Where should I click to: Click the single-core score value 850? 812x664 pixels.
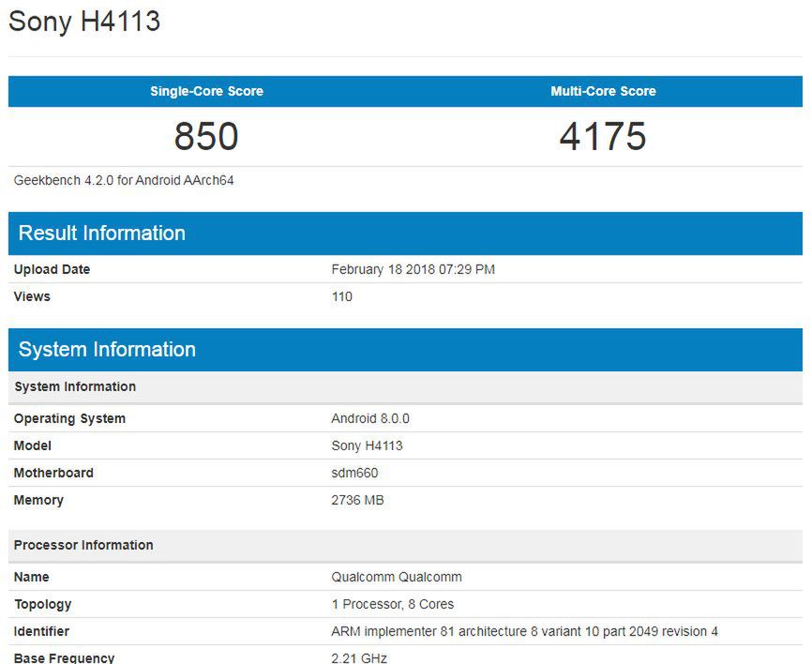point(206,136)
